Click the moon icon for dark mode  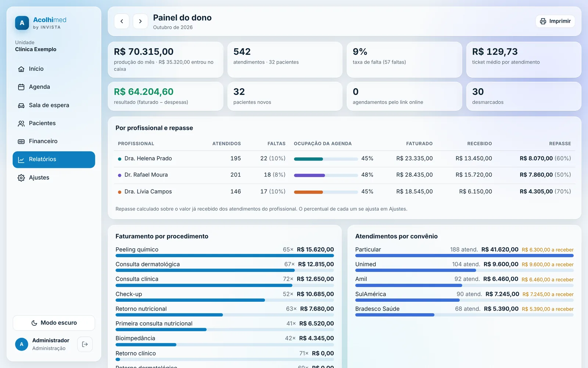coord(34,323)
